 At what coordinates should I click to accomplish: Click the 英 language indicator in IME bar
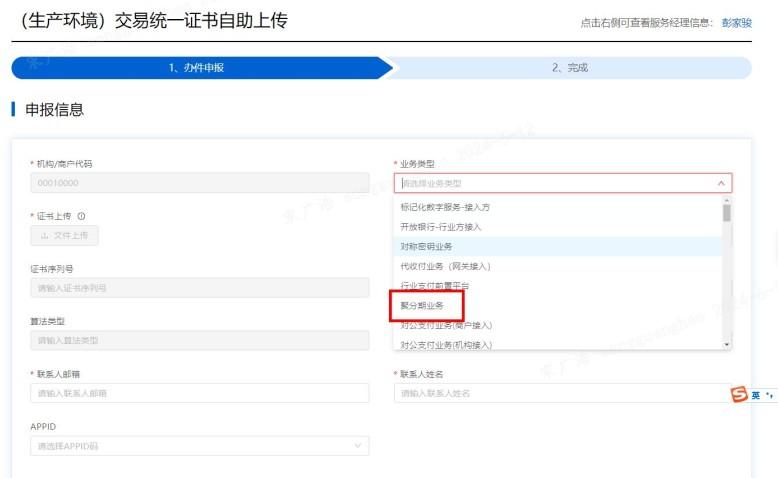[x=756, y=395]
